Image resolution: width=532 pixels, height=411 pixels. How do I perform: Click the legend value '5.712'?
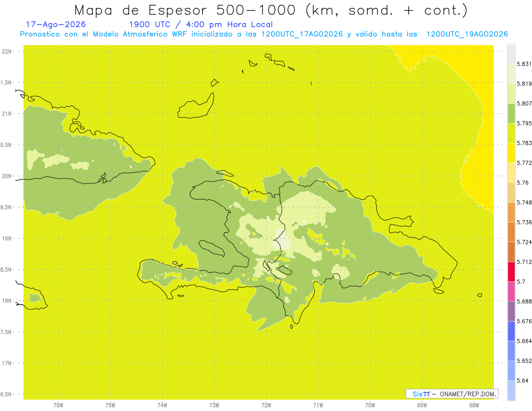point(524,262)
